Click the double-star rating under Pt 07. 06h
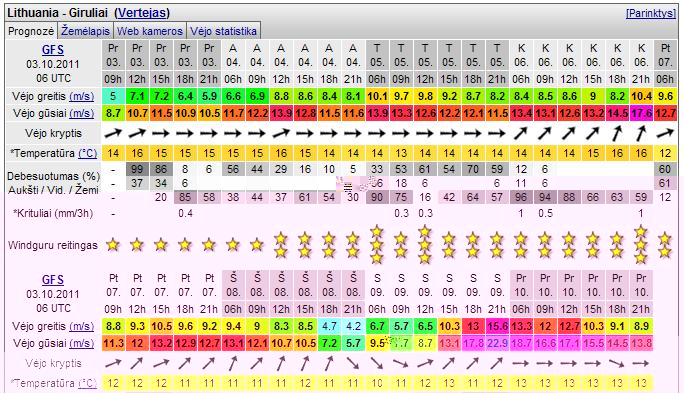684x393 pixels. coord(665,245)
